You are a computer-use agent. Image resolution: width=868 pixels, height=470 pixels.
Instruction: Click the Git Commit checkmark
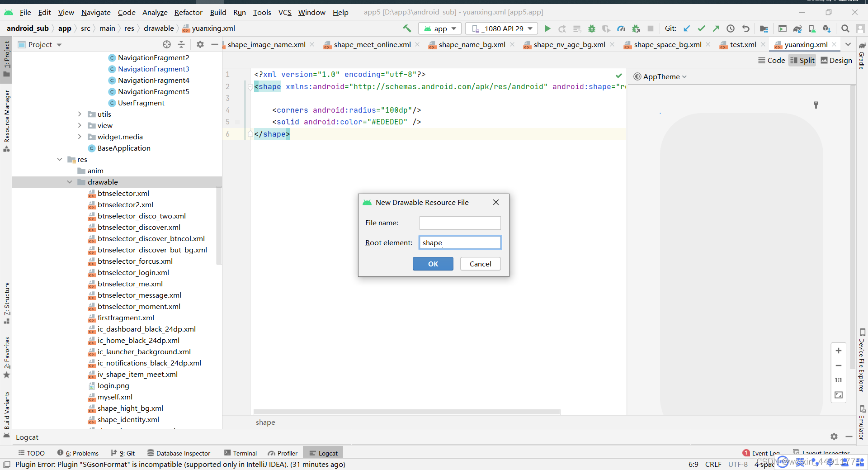(701, 28)
